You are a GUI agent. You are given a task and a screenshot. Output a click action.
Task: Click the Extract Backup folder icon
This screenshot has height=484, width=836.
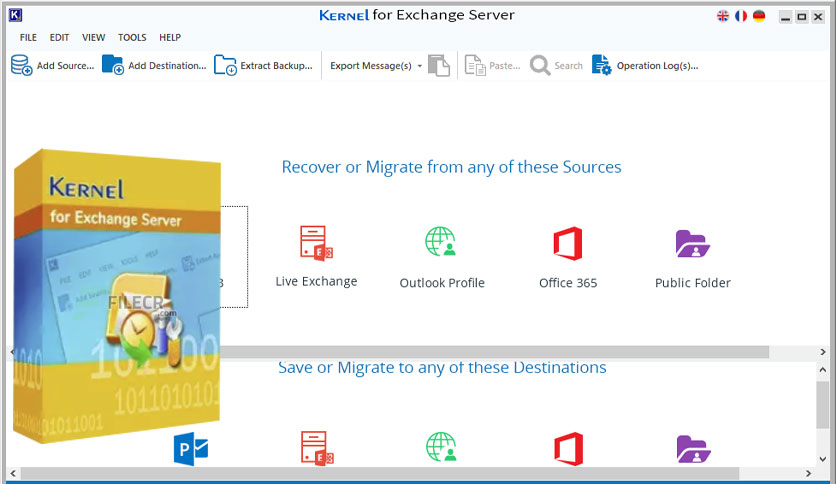pyautogui.click(x=225, y=65)
